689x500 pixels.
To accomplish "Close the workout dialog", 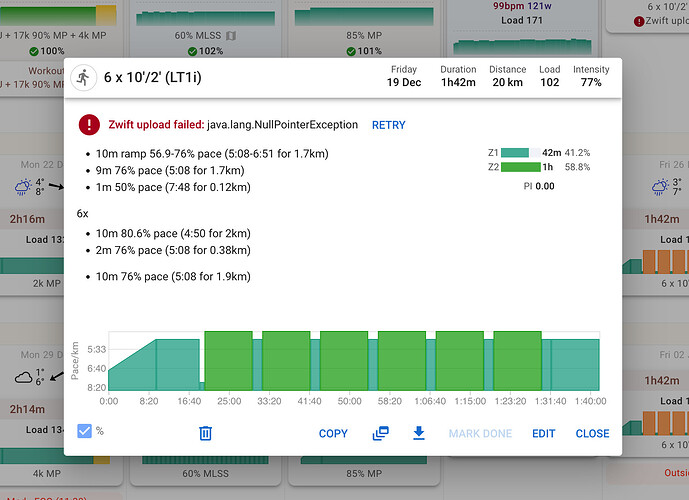I will (x=592, y=434).
